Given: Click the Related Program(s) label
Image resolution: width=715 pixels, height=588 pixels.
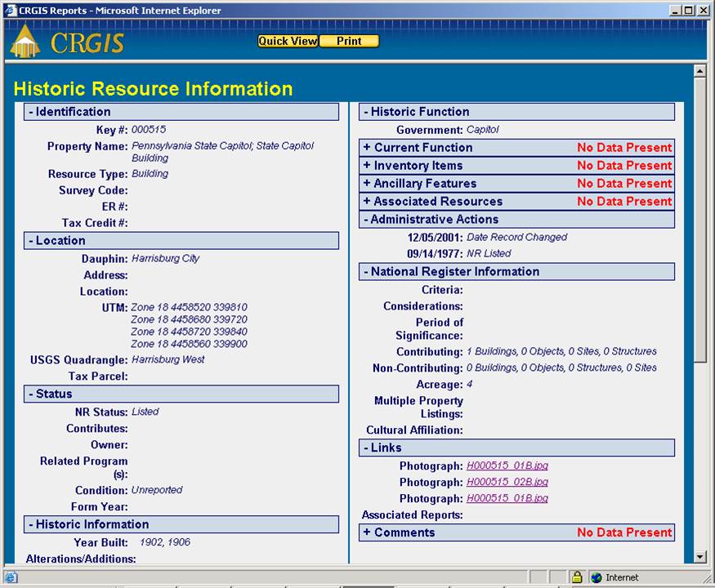Looking at the screenshot, I should [x=84, y=468].
